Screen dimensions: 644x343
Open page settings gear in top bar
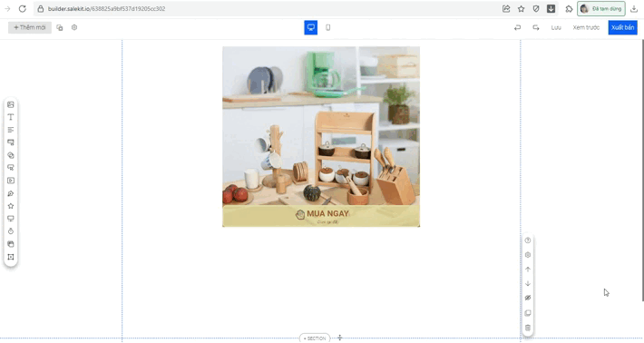click(x=74, y=27)
